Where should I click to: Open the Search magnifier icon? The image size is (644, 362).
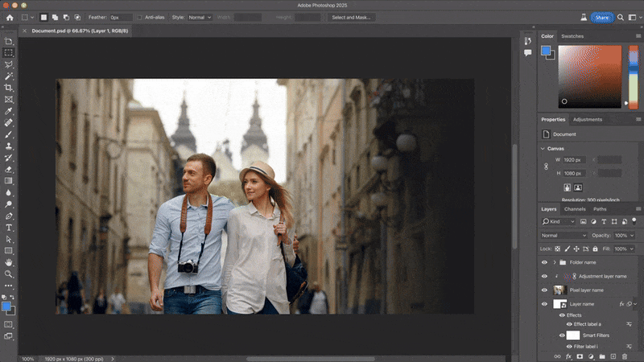[x=621, y=17]
